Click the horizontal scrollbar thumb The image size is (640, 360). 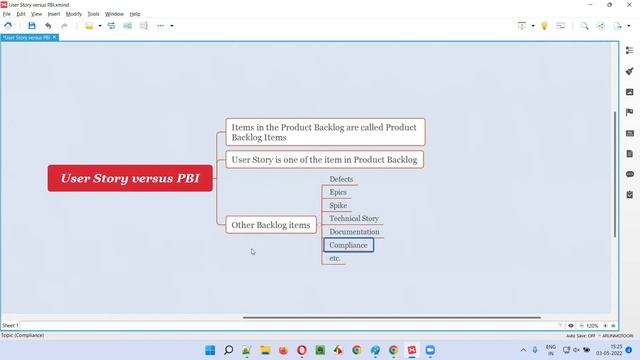[x=392, y=317]
